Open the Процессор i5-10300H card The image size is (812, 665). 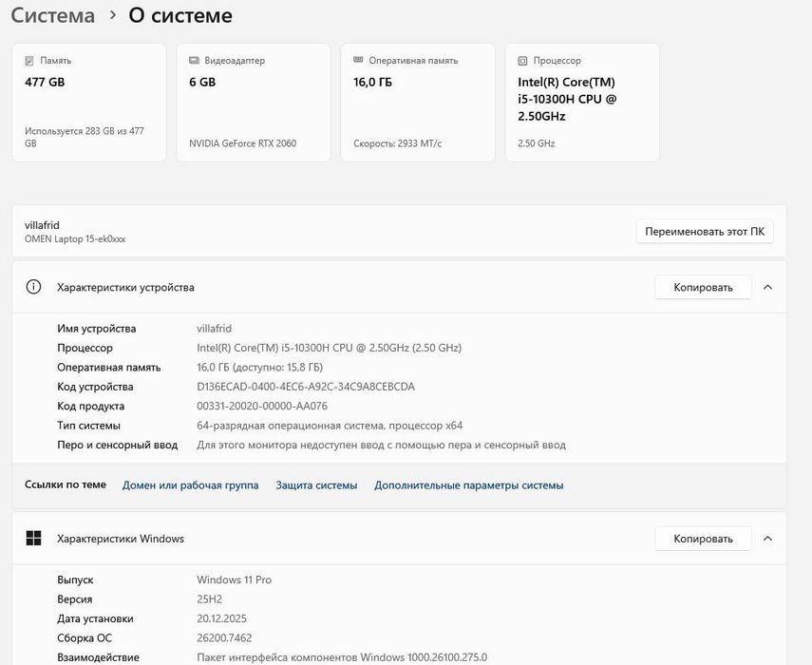[x=582, y=103]
